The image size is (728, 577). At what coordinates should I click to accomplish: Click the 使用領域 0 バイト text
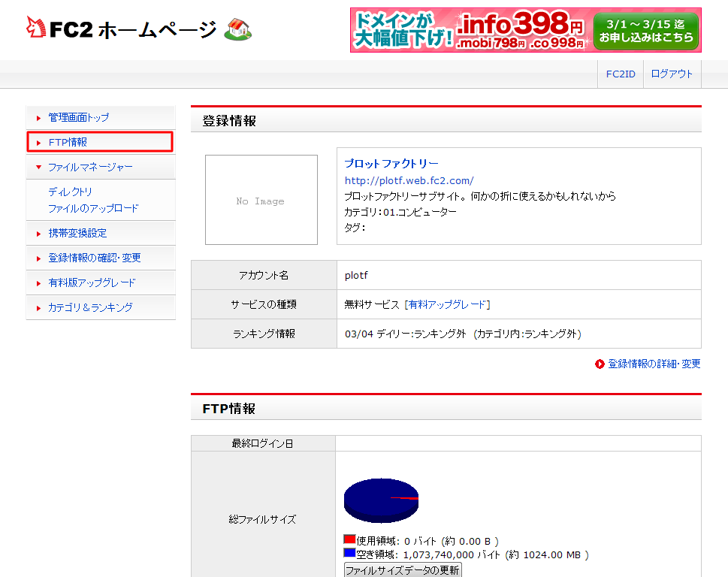pyautogui.click(x=427, y=541)
